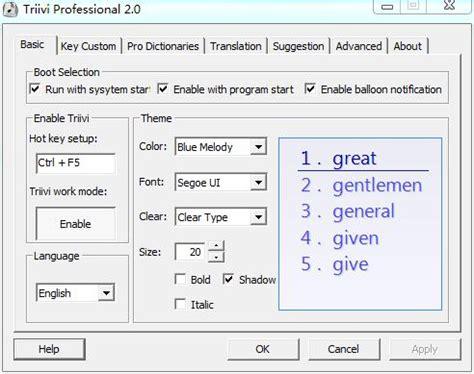Switch to the Key Custom tab
The height and width of the screenshot is (374, 474).
[x=88, y=46]
